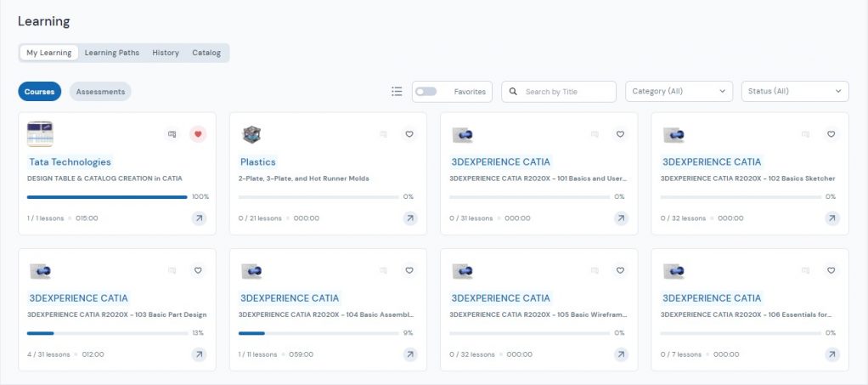Select the Assessments button

(100, 92)
